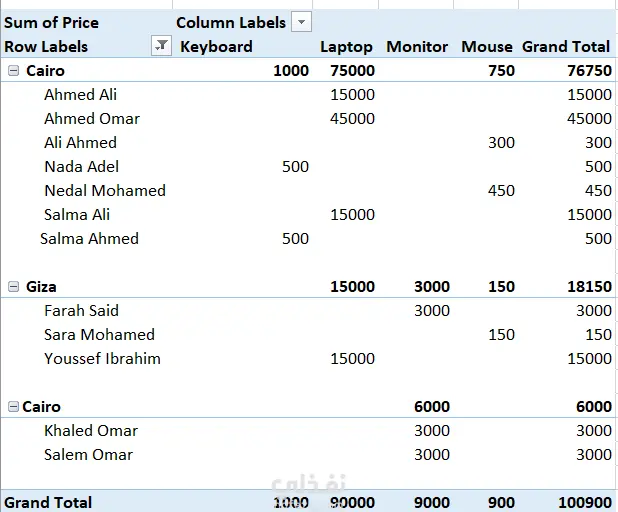Collapse the first Cairo group

point(13,71)
